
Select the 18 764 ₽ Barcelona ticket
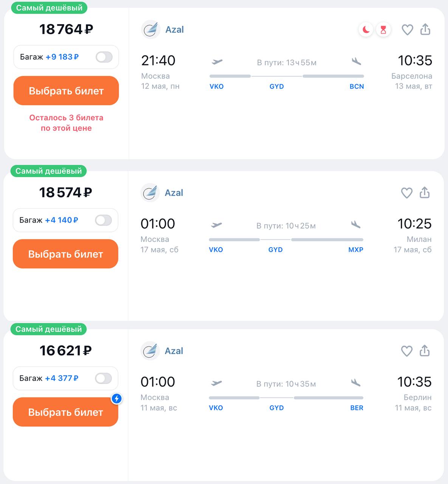tap(66, 91)
